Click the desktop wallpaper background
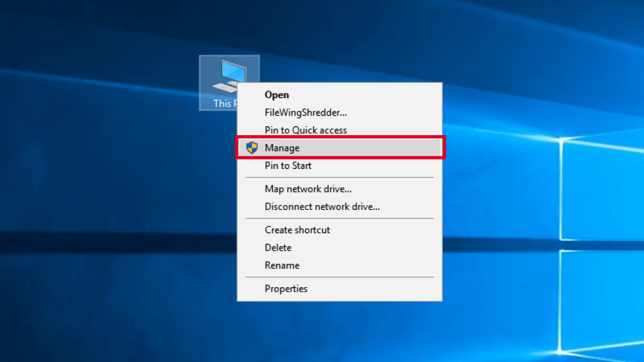This screenshot has width=644, height=362. click(x=94, y=251)
